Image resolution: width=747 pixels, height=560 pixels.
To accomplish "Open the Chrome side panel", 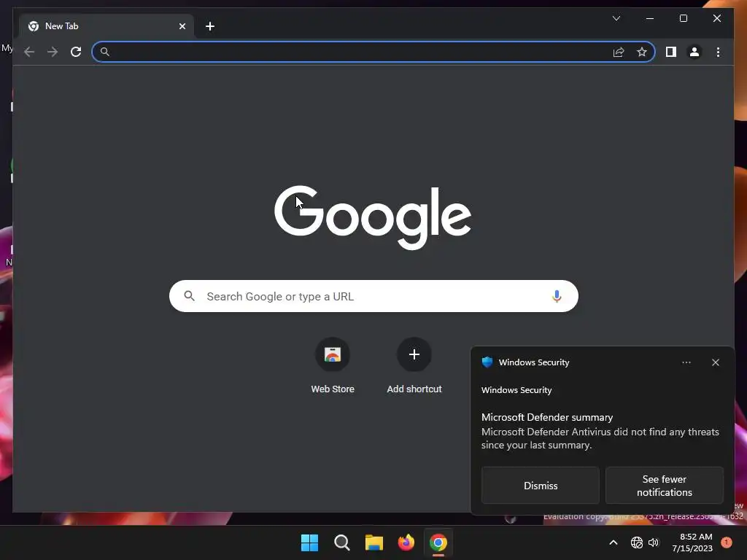I will [x=671, y=52].
